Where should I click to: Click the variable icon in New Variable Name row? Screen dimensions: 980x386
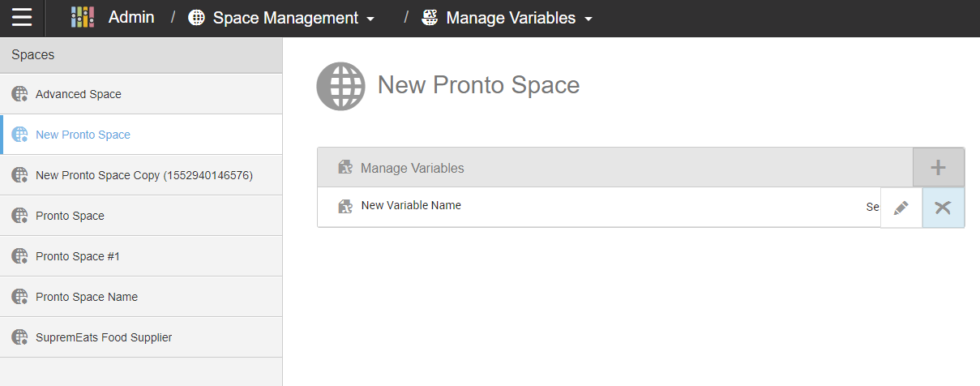click(x=345, y=206)
